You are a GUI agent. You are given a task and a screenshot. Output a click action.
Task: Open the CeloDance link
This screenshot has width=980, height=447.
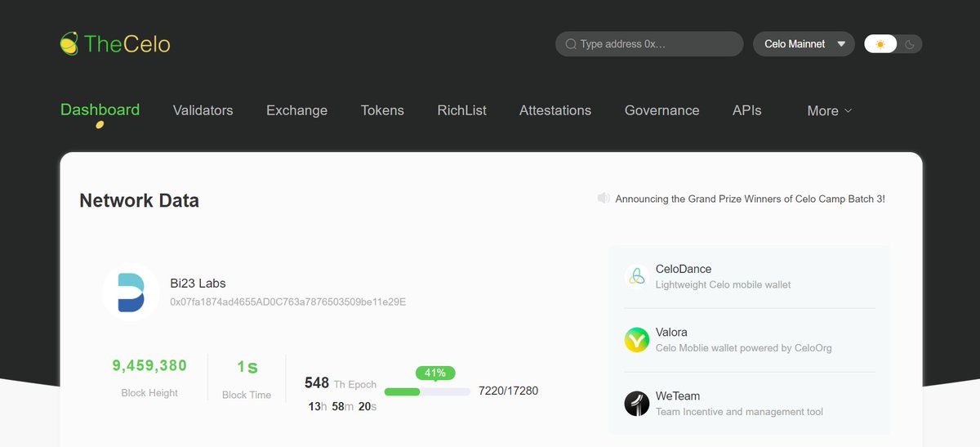683,269
